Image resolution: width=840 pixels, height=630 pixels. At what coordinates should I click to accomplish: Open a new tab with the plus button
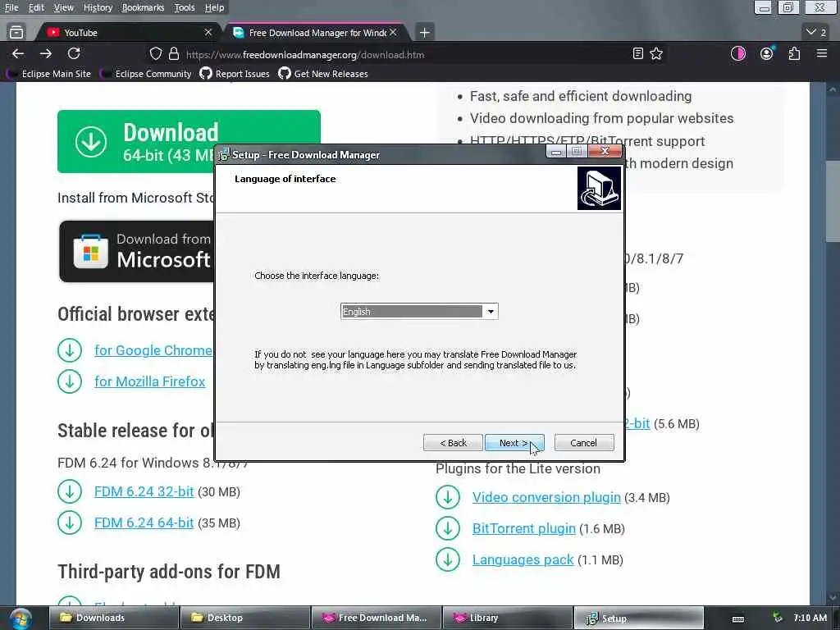click(424, 33)
